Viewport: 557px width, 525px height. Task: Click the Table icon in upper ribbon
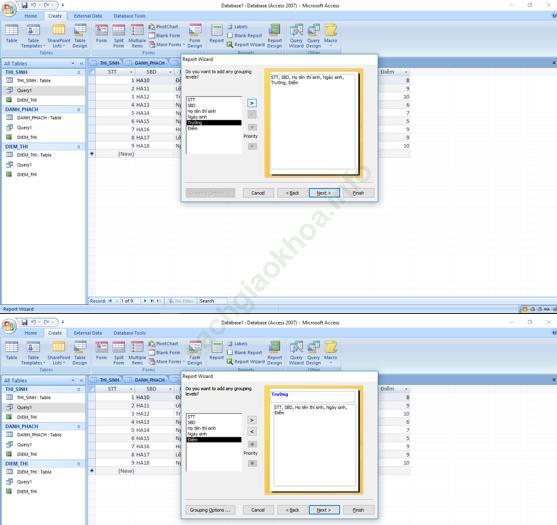[x=11, y=34]
